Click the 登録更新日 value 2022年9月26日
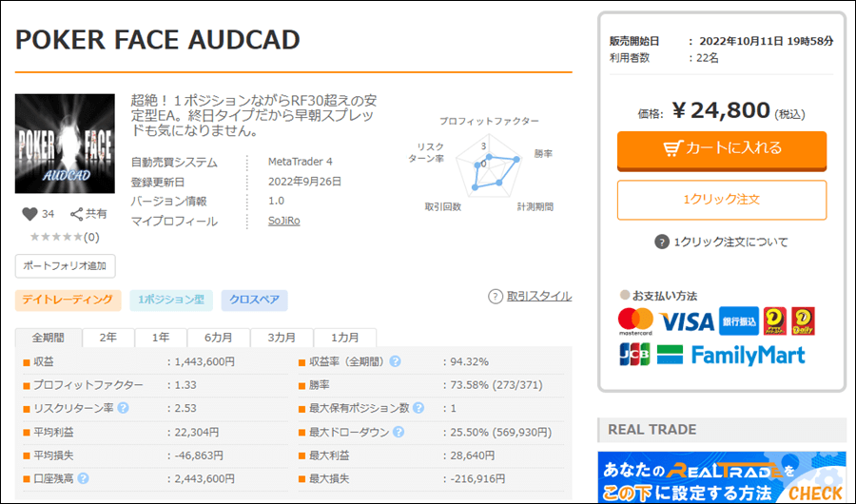The width and height of the screenshot is (856, 504). pos(304,182)
